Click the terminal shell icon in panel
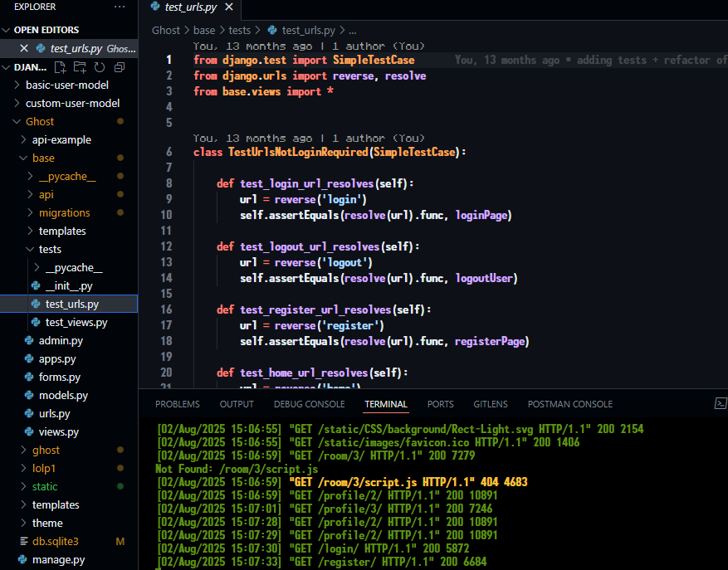 pos(720,403)
